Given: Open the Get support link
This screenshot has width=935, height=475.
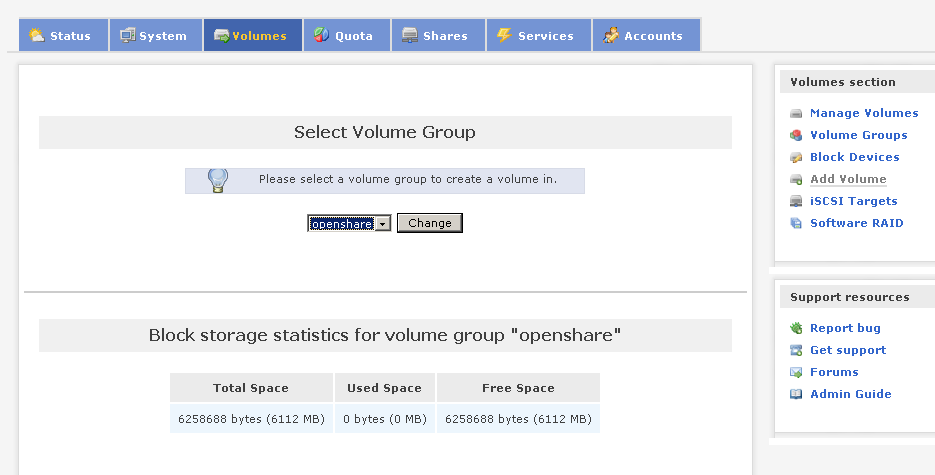Looking at the screenshot, I should pyautogui.click(x=848, y=350).
